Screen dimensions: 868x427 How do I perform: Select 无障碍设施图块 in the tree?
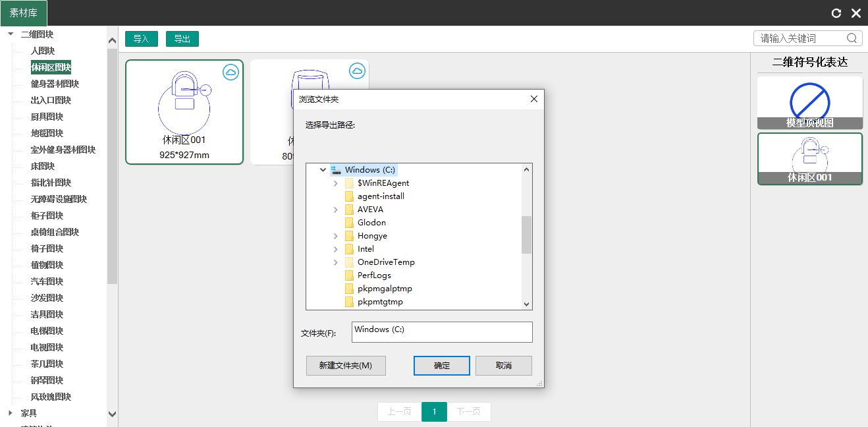(59, 199)
